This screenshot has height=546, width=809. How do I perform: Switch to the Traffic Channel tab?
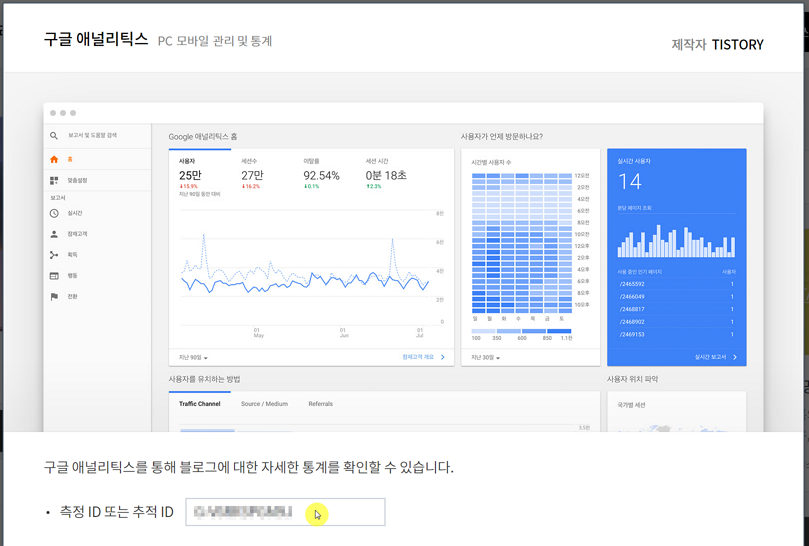(x=200, y=404)
